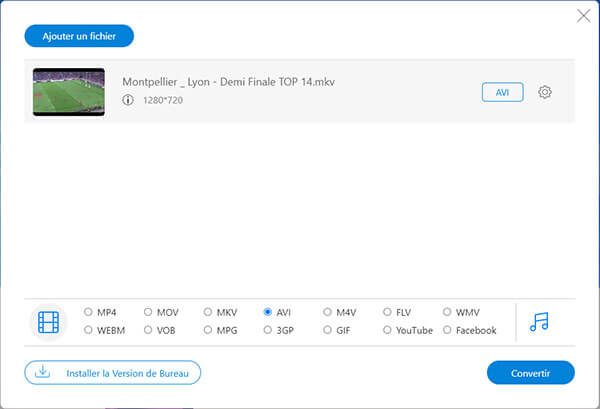Screen dimensions: 600x409
Task: Select WMV output format
Action: pos(447,312)
